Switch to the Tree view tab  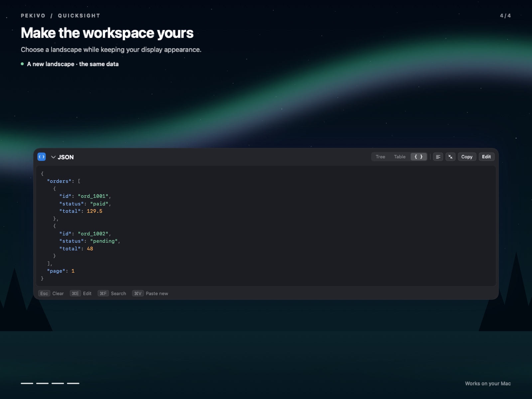coord(380,157)
